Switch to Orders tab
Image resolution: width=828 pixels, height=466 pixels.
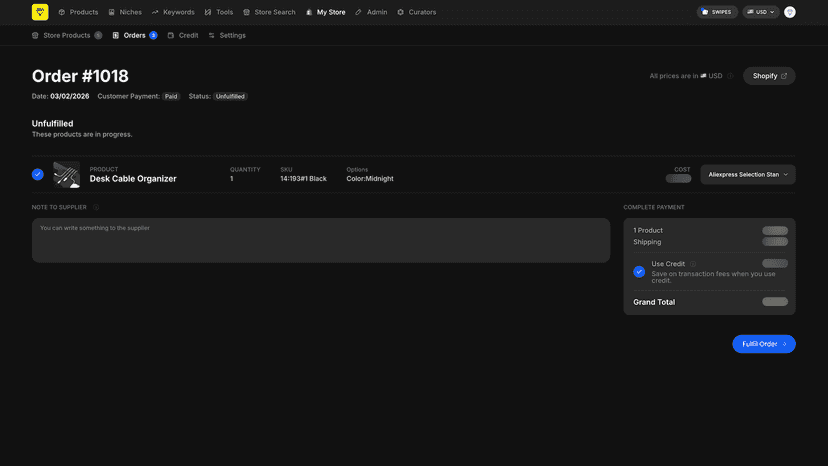pos(135,35)
